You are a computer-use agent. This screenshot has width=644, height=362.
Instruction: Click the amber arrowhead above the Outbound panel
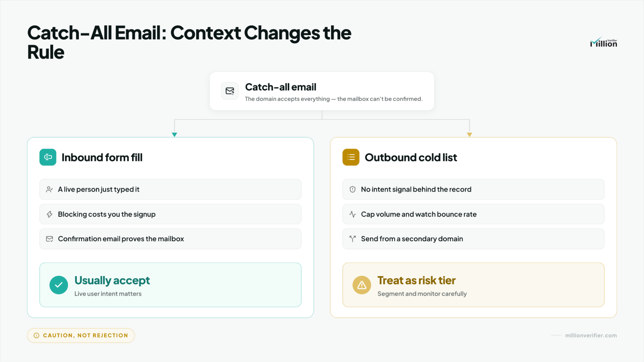click(x=469, y=135)
